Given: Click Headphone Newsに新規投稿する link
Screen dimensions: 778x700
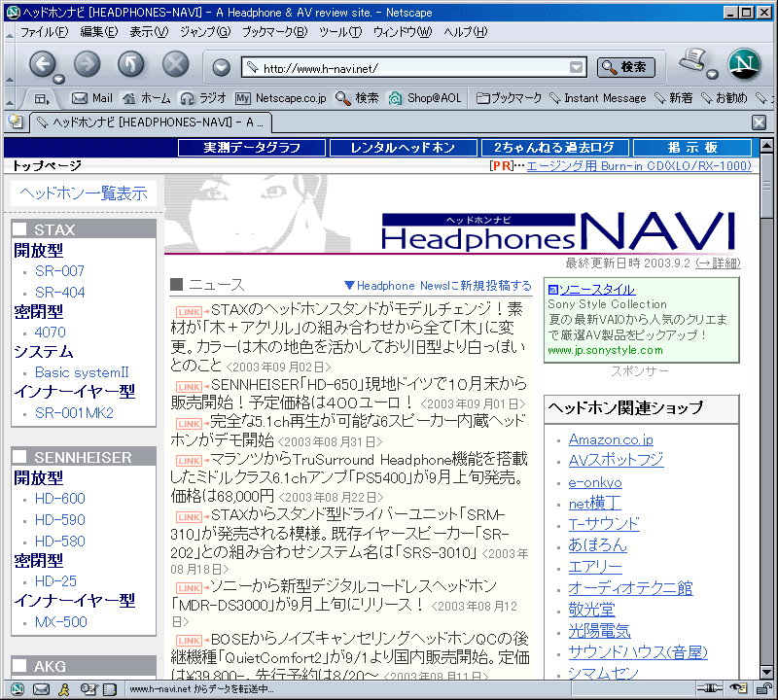Looking at the screenshot, I should click(x=439, y=285).
